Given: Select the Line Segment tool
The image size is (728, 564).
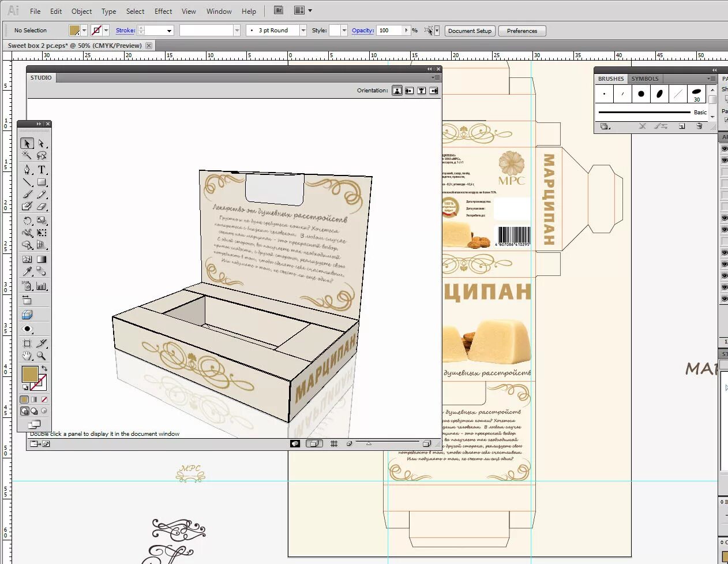Looking at the screenshot, I should click(x=27, y=182).
